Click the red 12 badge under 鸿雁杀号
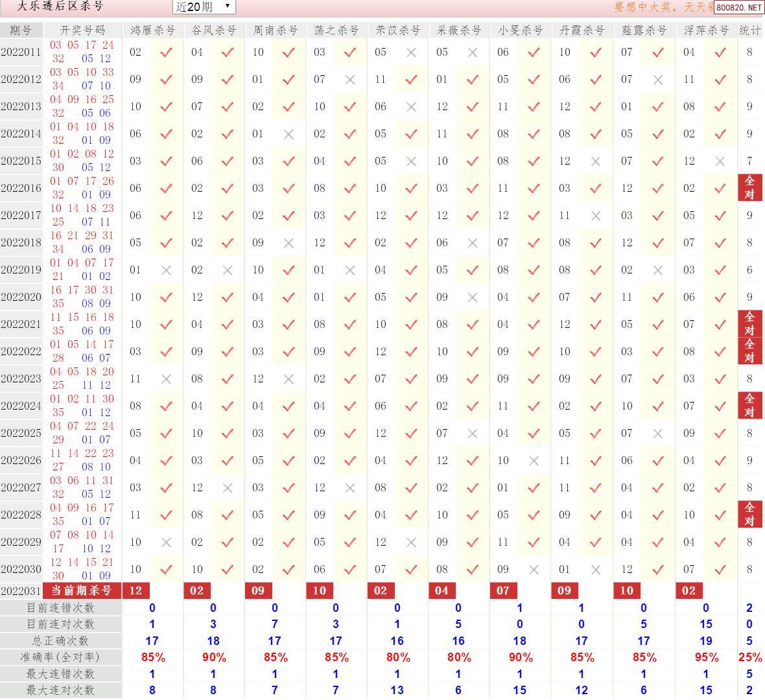765x700 pixels. [x=135, y=590]
